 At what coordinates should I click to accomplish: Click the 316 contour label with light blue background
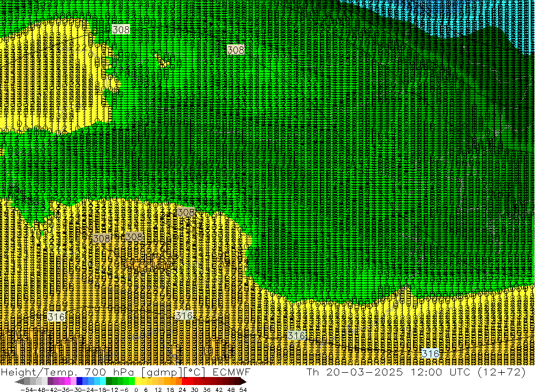tap(430, 353)
